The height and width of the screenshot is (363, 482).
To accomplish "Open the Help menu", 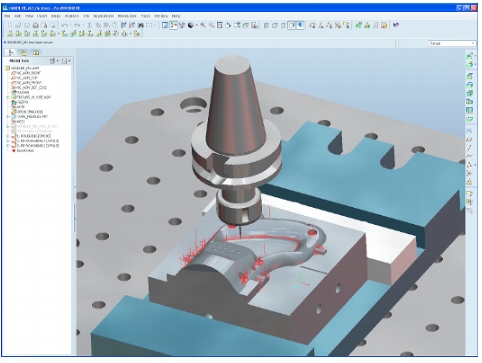I will point(176,16).
